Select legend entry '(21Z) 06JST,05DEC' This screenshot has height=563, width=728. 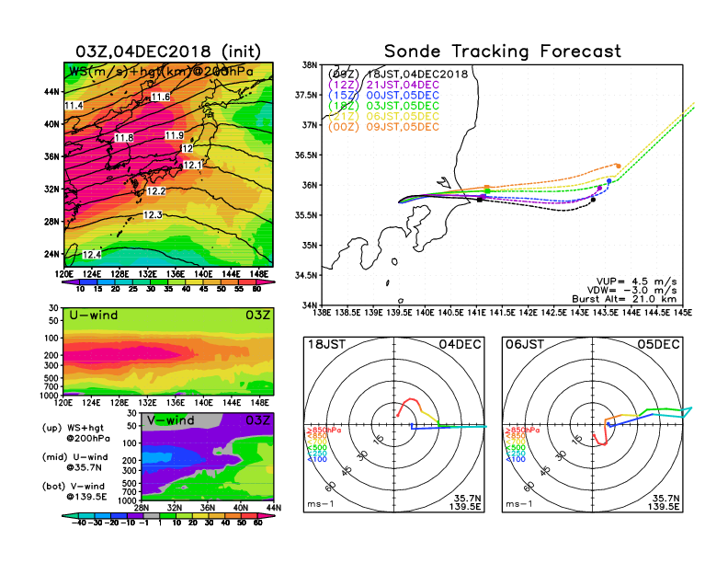[x=383, y=117]
